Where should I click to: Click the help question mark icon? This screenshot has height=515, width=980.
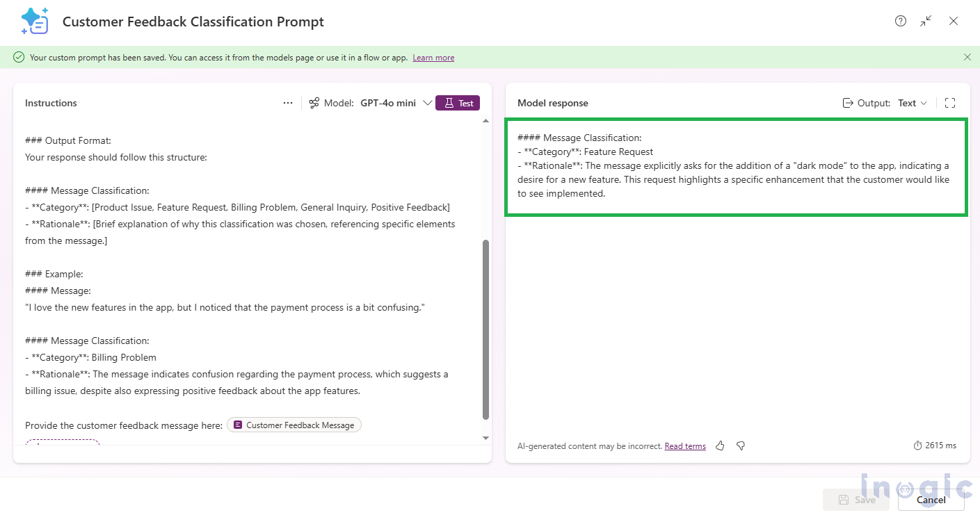tap(901, 22)
